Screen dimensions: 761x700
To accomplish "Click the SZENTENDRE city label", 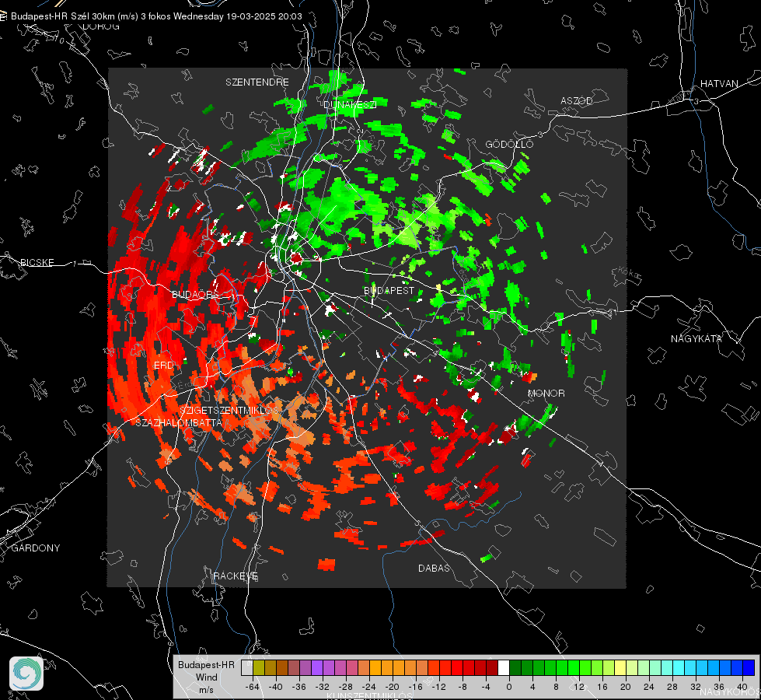I will pos(257,82).
